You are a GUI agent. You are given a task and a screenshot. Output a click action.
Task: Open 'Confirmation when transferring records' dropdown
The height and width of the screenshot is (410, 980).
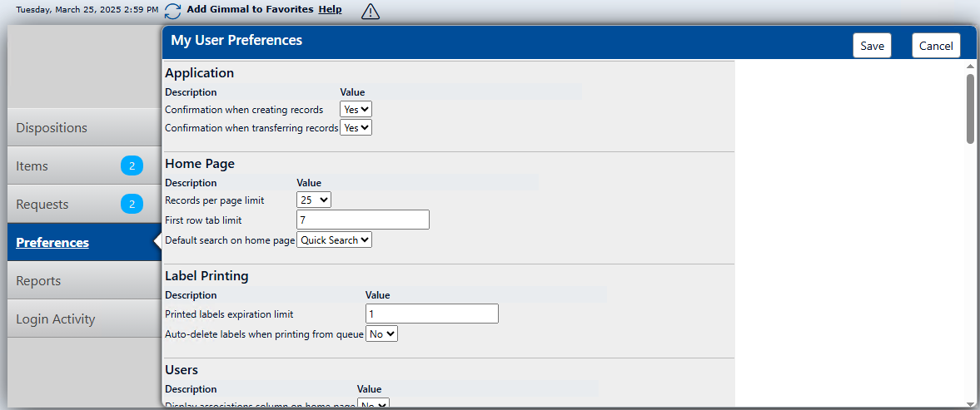point(356,128)
